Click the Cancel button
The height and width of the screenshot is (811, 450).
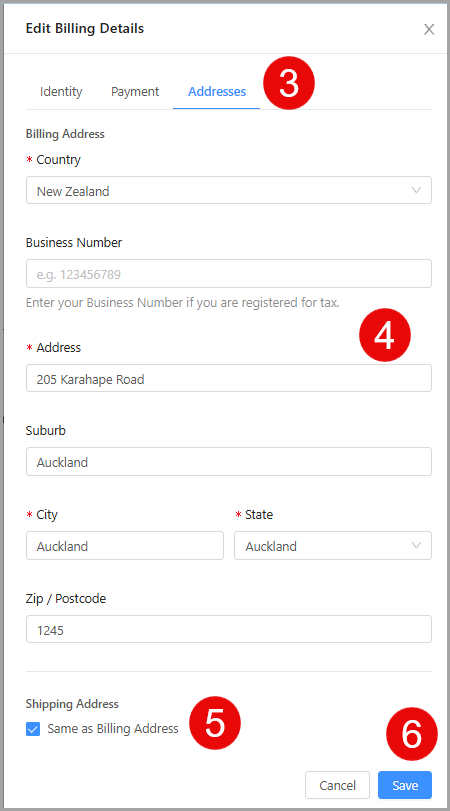tap(337, 785)
